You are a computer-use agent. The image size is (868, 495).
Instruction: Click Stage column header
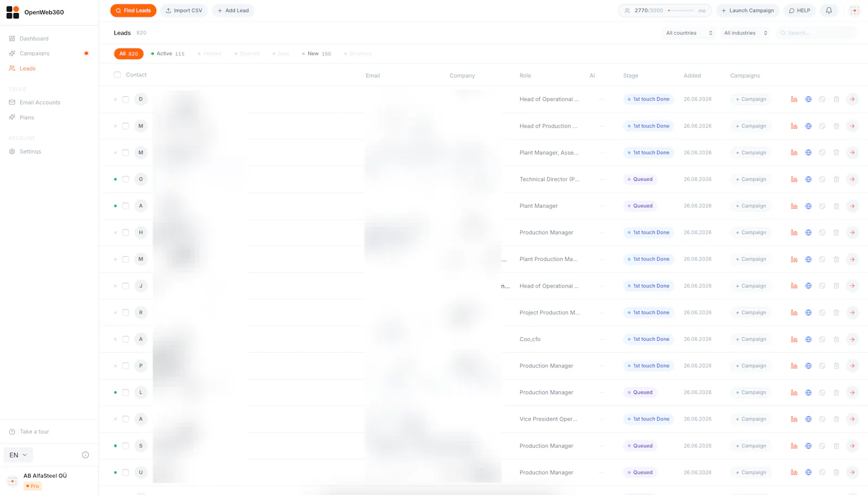[630, 75]
